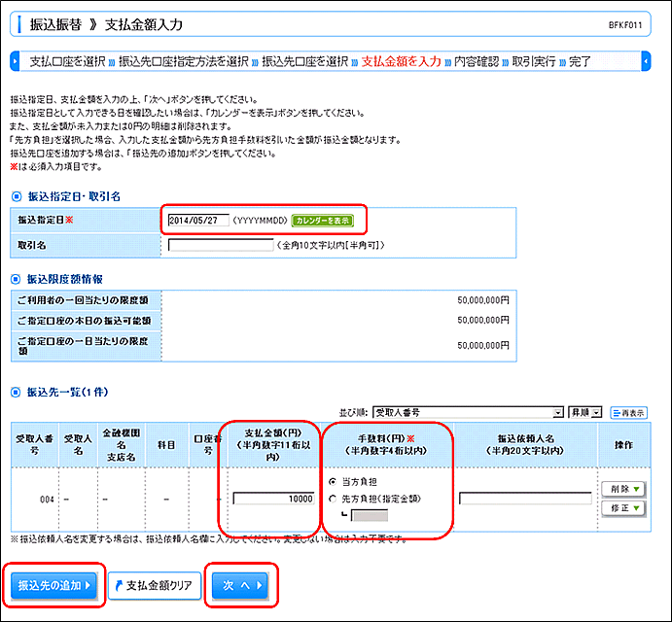Image resolution: width=672 pixels, height=622 pixels.
Task: Click the 振込指定日 date input field
Action: (x=198, y=221)
